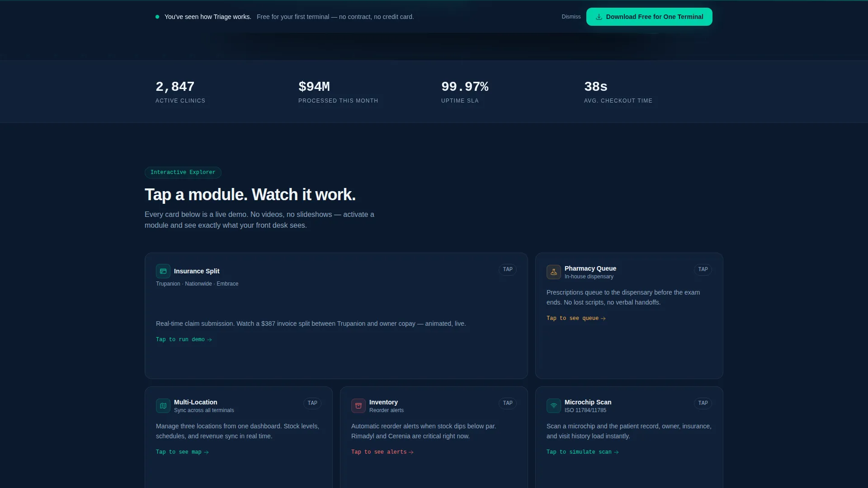
Task: Click the PROCESSED THIS MONTH label
Action: point(338,101)
